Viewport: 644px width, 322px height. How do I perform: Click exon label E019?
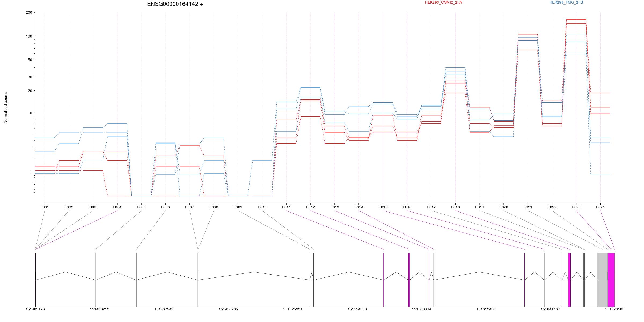click(x=480, y=207)
